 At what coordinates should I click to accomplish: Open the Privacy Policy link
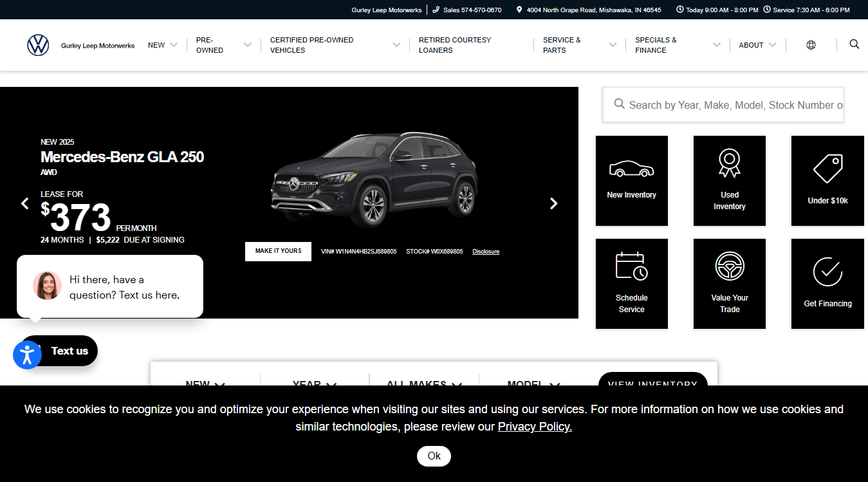pyautogui.click(x=535, y=427)
